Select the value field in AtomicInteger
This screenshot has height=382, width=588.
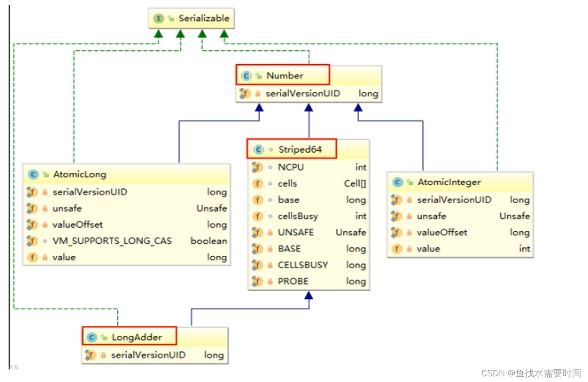click(x=429, y=249)
